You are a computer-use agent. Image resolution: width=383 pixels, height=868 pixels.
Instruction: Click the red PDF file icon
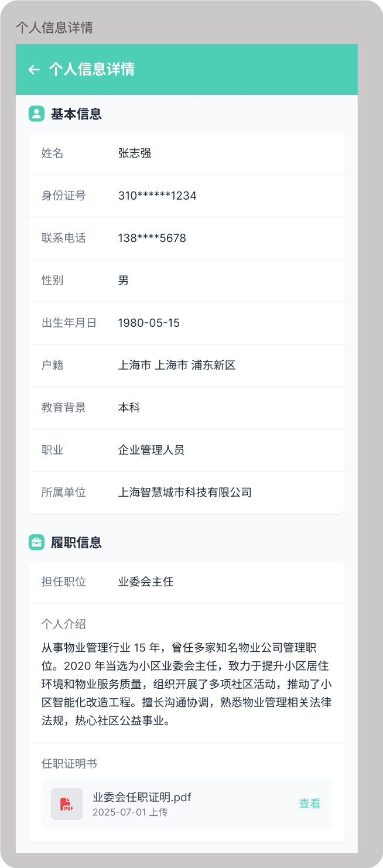click(x=67, y=804)
